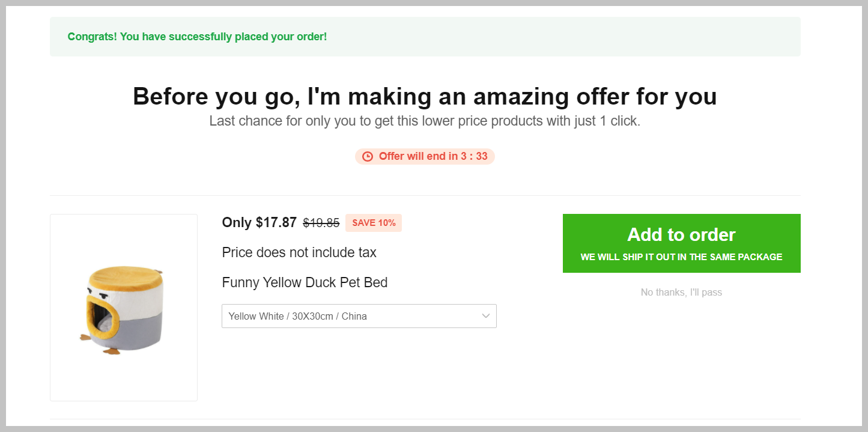Expand variant list using chevron arrow
Screen dimensions: 868x432
coord(486,316)
